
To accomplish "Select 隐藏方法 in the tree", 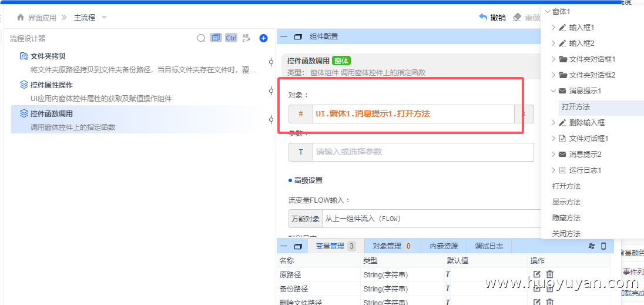I will click(x=566, y=218).
